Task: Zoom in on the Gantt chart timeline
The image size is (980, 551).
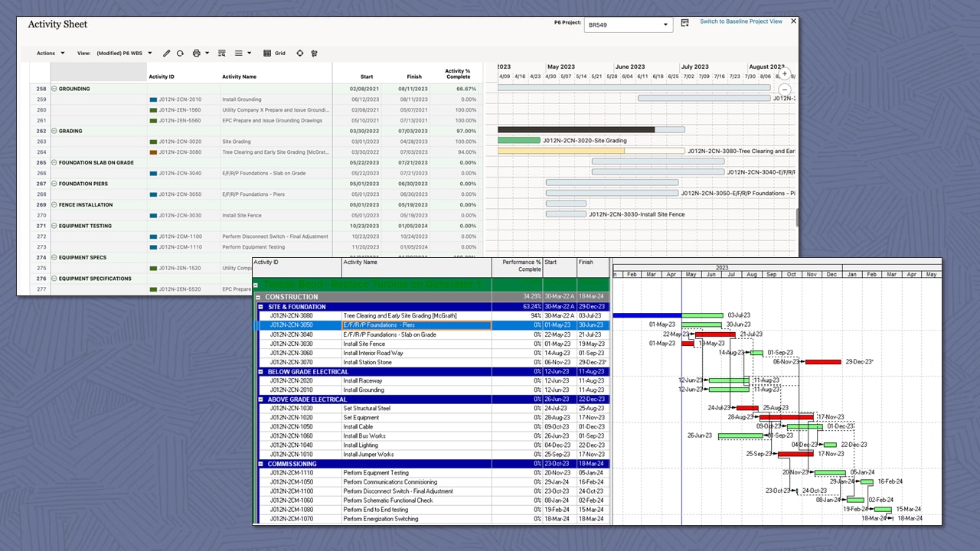Action: [785, 73]
